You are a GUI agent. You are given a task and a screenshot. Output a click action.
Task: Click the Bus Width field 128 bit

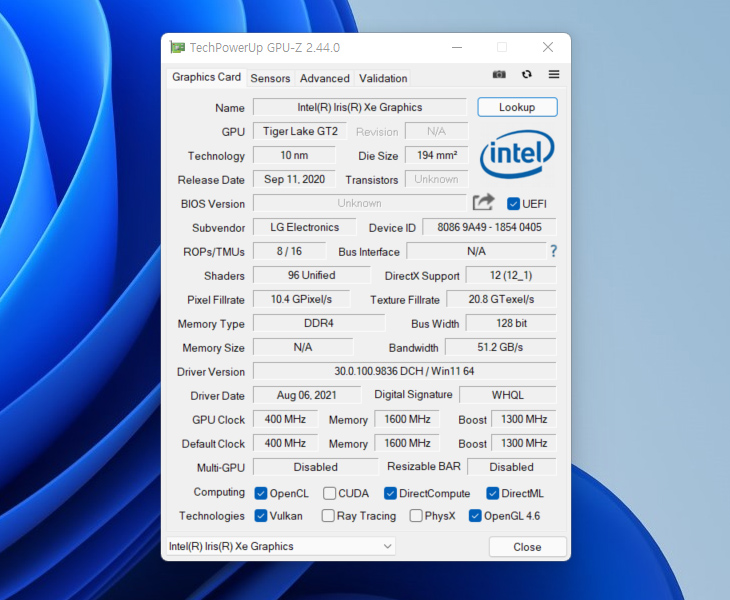click(x=511, y=323)
